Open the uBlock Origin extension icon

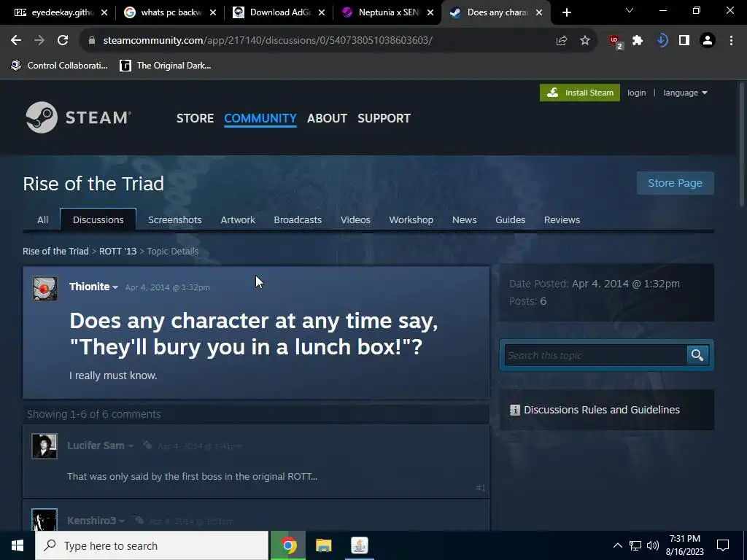(x=616, y=42)
